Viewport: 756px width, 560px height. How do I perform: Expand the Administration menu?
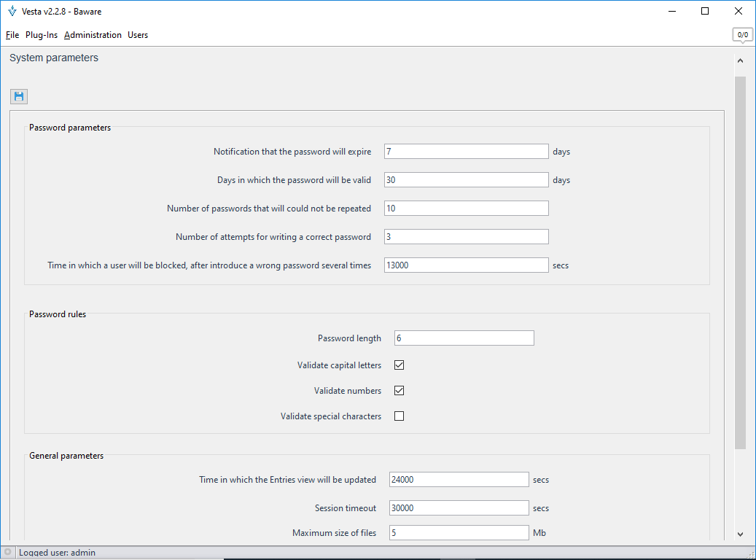point(93,35)
